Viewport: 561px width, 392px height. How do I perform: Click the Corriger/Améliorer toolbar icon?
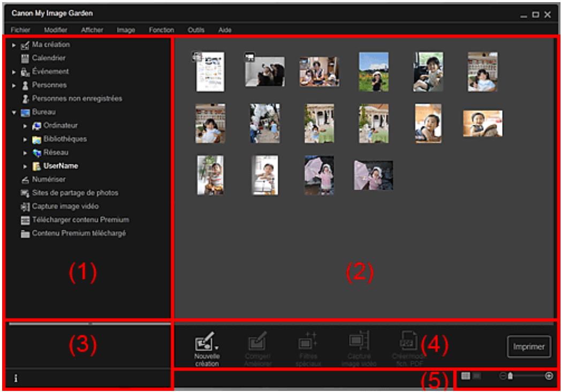pos(257,341)
